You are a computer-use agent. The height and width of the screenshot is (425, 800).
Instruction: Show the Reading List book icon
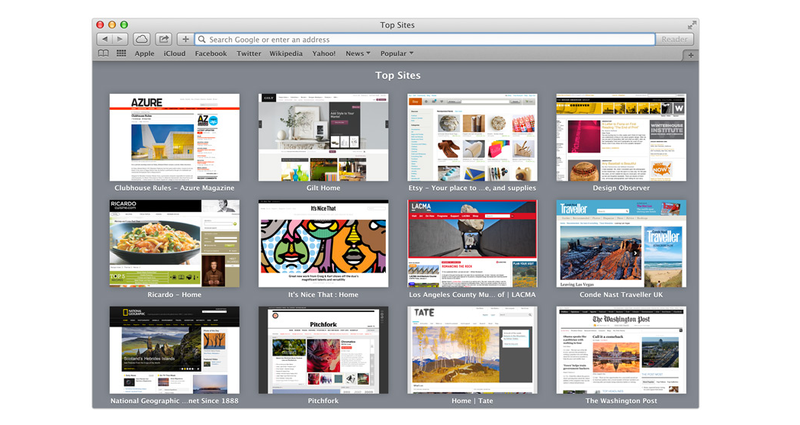click(104, 53)
